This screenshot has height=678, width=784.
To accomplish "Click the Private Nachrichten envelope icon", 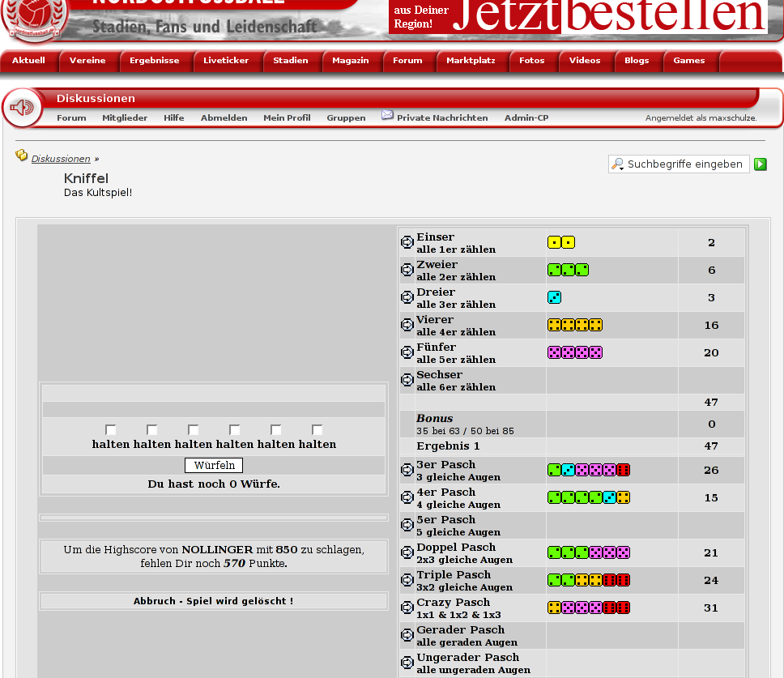I will pyautogui.click(x=388, y=116).
